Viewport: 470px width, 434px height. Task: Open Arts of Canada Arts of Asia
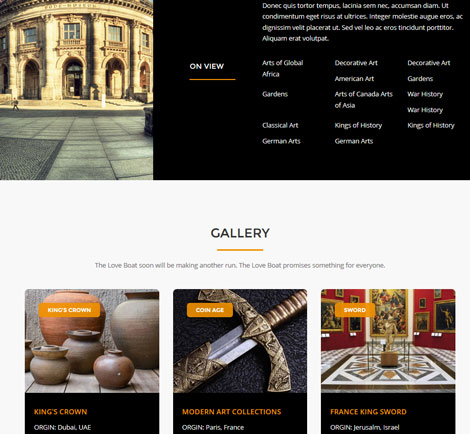[x=364, y=100]
